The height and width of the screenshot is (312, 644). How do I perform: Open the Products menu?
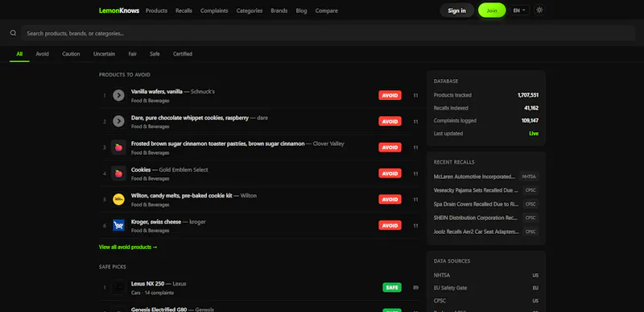tap(156, 10)
